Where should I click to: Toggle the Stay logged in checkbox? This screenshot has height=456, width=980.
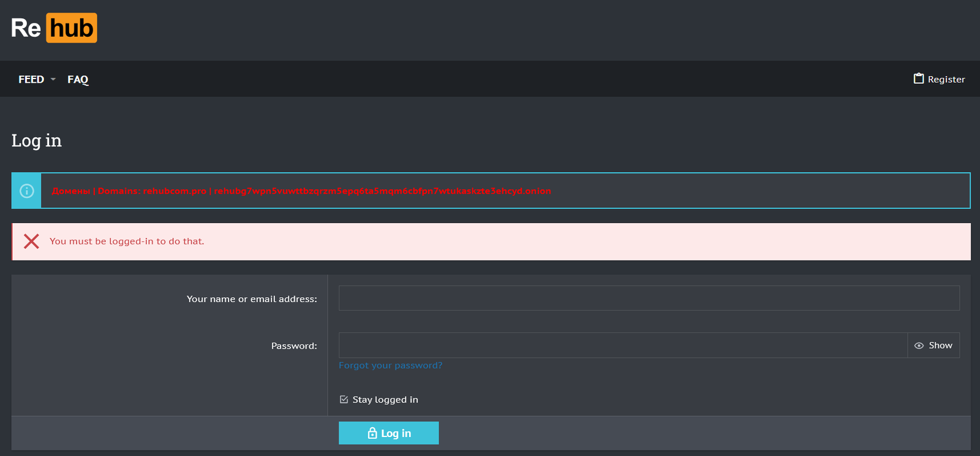(x=344, y=400)
